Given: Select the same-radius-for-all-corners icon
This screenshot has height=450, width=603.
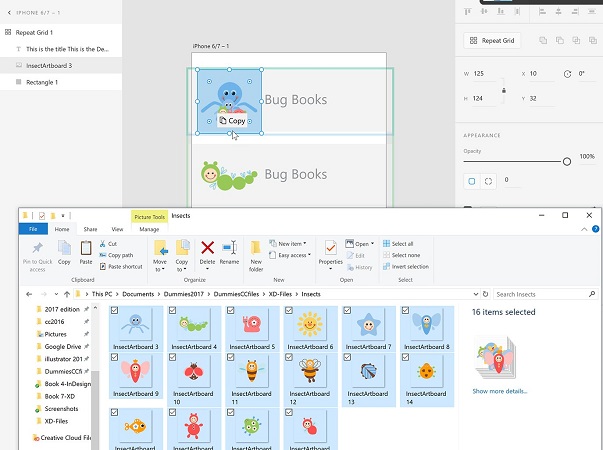Looking at the screenshot, I should tap(472, 181).
